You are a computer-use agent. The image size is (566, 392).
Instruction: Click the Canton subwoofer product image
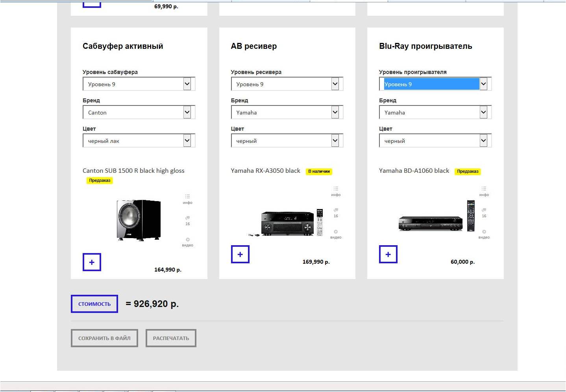[139, 220]
